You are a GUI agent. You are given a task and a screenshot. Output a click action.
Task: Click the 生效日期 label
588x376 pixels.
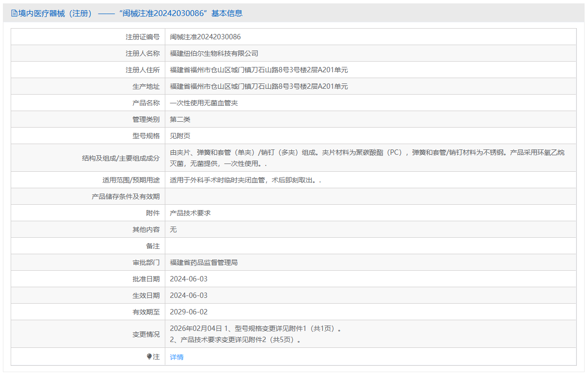[146, 295]
